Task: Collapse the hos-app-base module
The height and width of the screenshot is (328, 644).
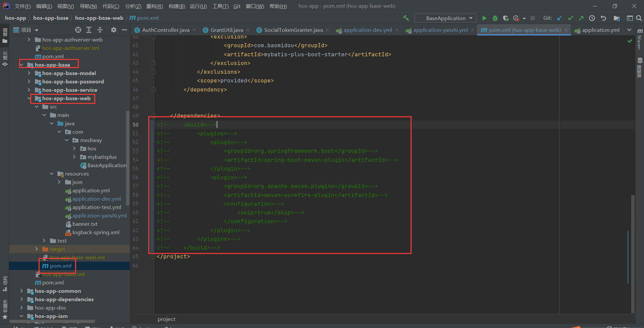Action: tap(22, 65)
